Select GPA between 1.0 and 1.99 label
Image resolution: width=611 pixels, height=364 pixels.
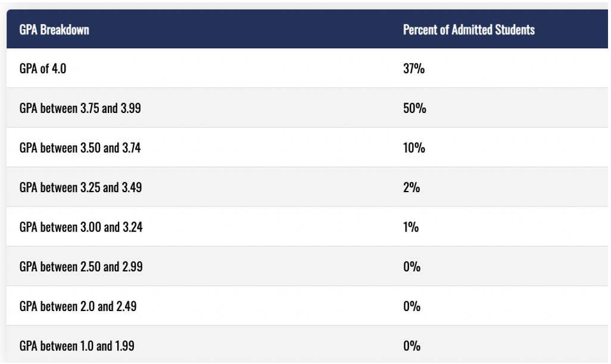tap(77, 346)
